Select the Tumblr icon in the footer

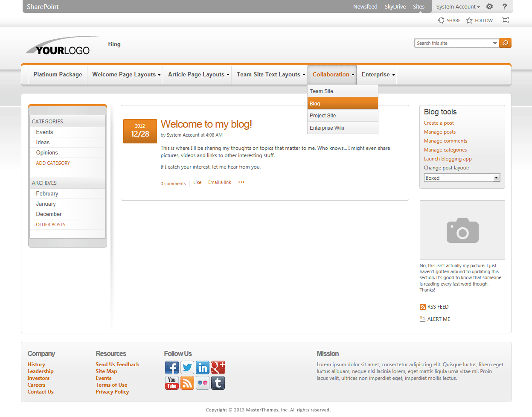click(218, 383)
